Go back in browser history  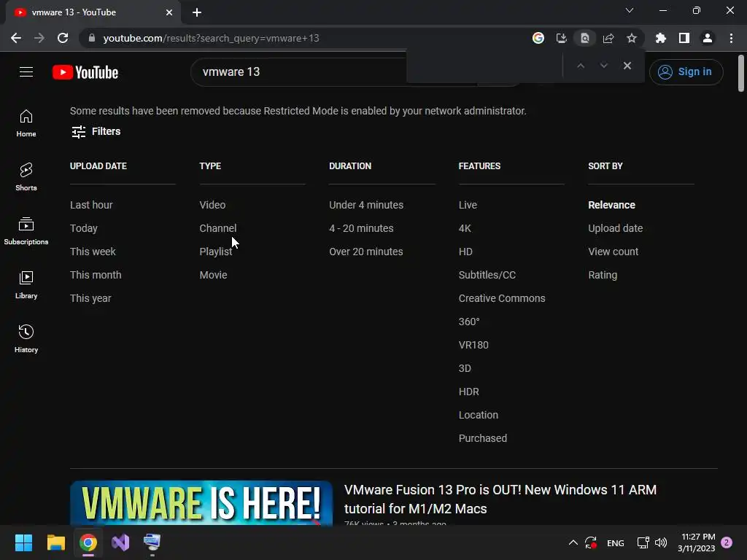coord(16,38)
